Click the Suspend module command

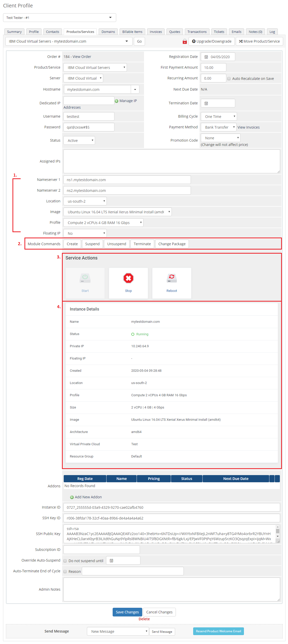click(92, 244)
